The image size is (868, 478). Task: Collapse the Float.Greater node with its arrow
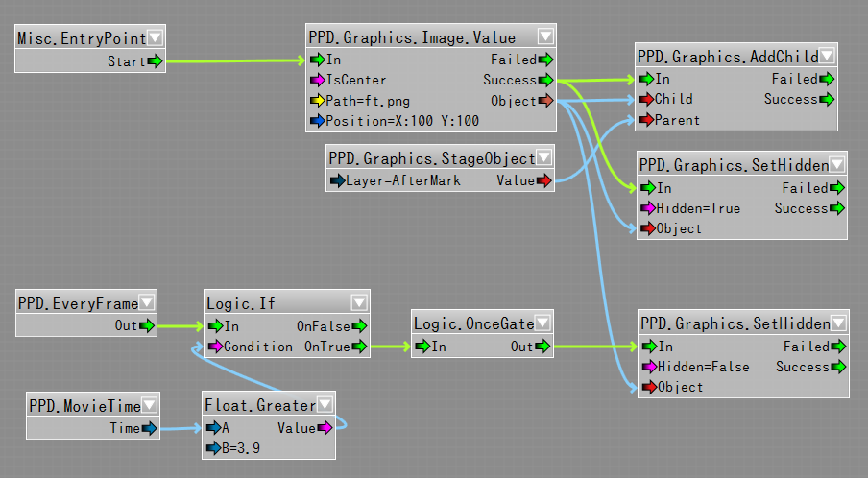tap(325, 405)
